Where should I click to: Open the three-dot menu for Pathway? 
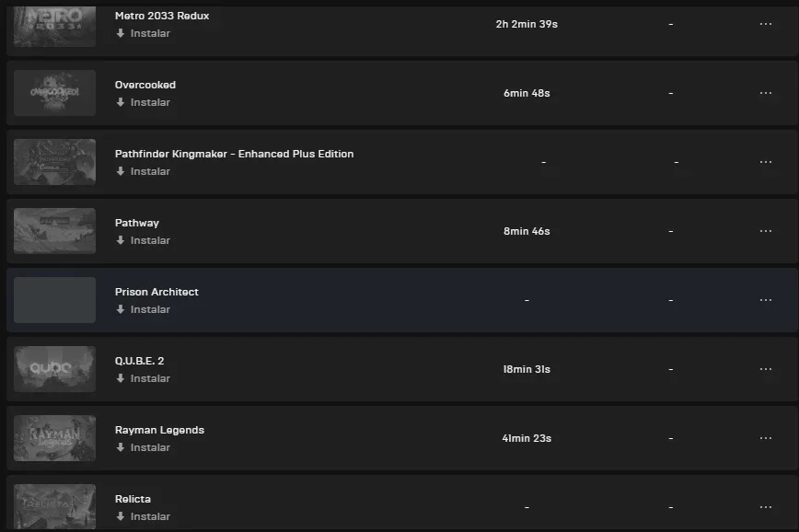click(765, 231)
